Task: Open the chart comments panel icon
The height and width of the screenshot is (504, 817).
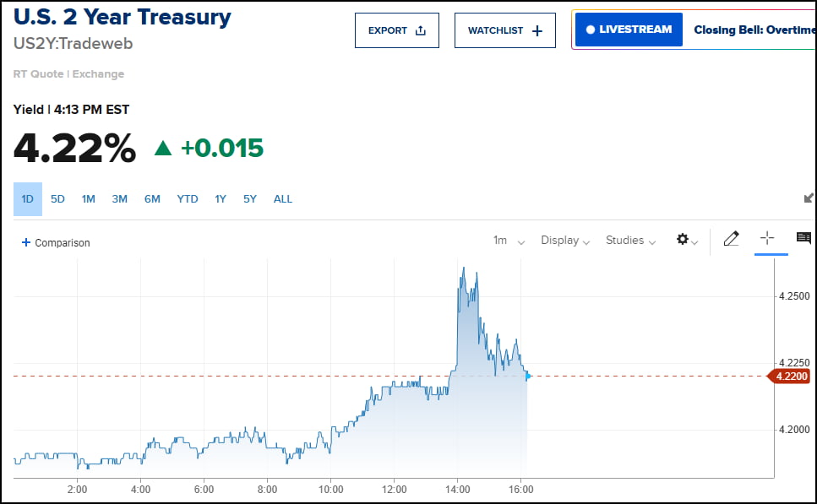Action: 803,239
